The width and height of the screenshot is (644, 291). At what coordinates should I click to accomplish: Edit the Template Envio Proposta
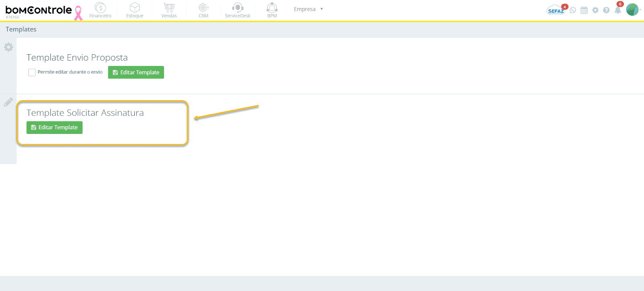(136, 72)
